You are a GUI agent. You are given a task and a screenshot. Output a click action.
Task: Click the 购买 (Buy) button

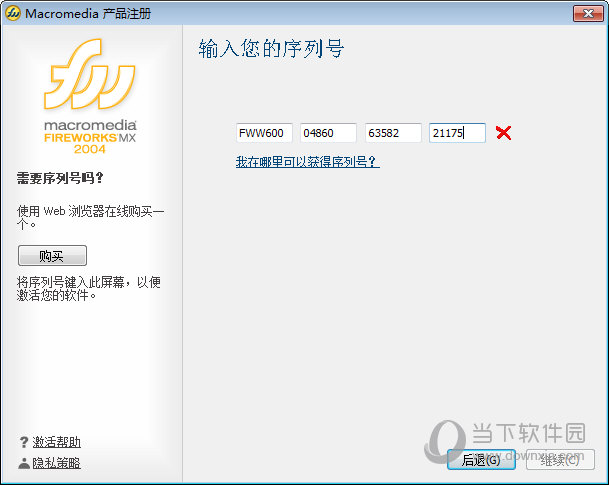pyautogui.click(x=52, y=256)
